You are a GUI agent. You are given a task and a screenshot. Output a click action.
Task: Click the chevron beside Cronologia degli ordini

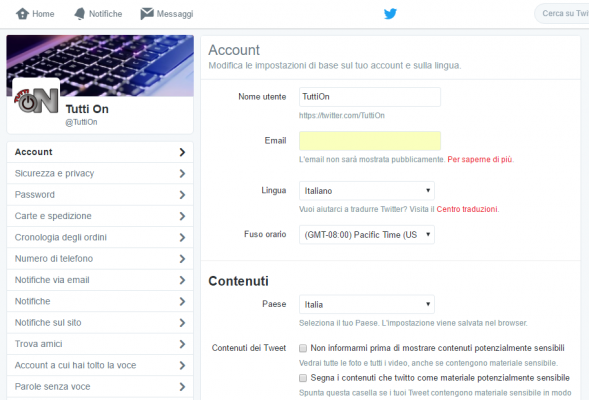(x=182, y=237)
